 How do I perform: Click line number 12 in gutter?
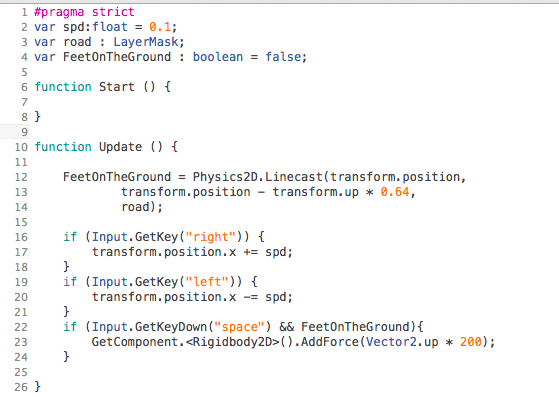21,177
